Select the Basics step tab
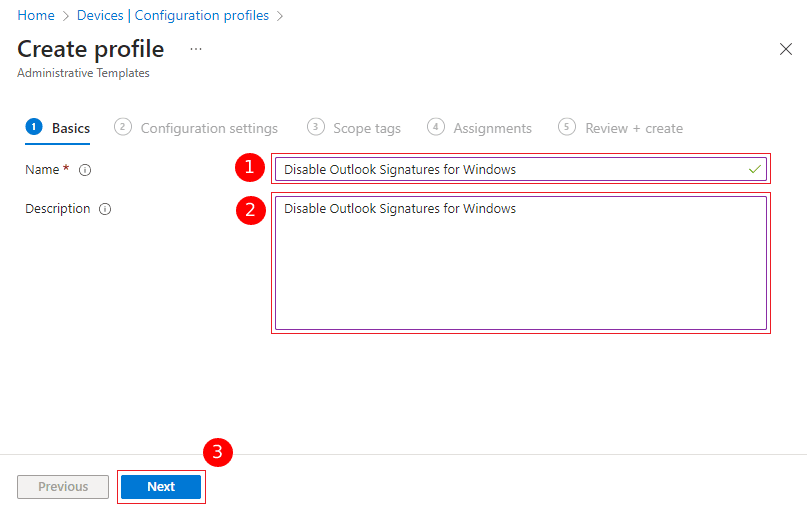The width and height of the screenshot is (807, 510). [58, 128]
